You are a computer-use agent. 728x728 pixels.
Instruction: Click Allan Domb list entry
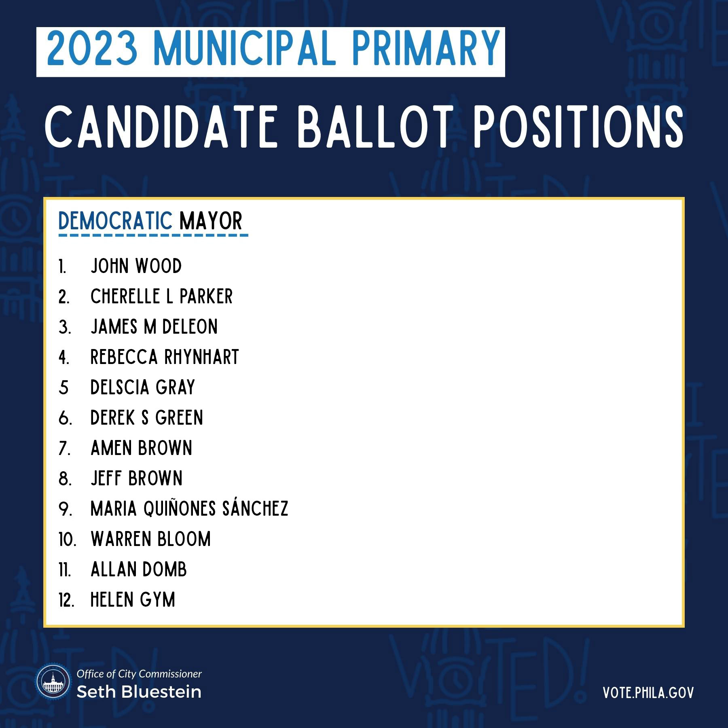(x=139, y=569)
